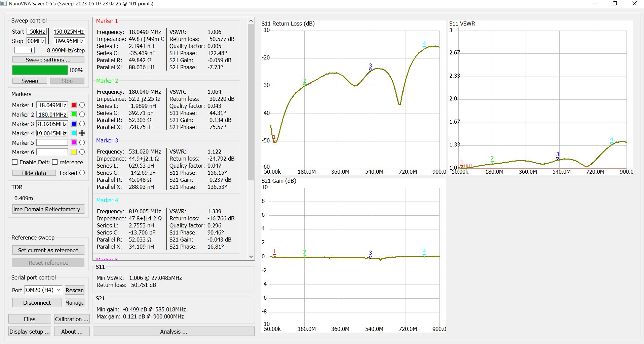The width and height of the screenshot is (644, 344).
Task: Open the Time Domain Reflectometry window
Action: [x=48, y=209]
